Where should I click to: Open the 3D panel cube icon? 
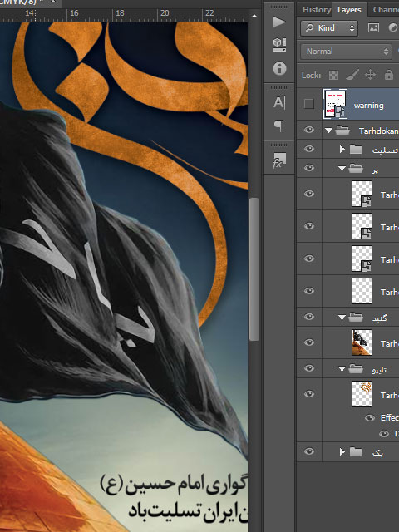279,45
